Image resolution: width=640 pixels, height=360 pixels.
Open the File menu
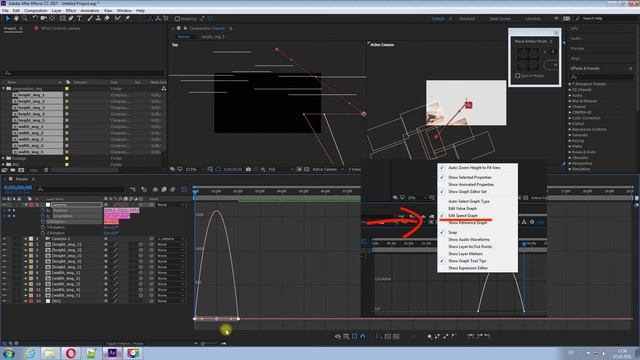pyautogui.click(x=5, y=11)
